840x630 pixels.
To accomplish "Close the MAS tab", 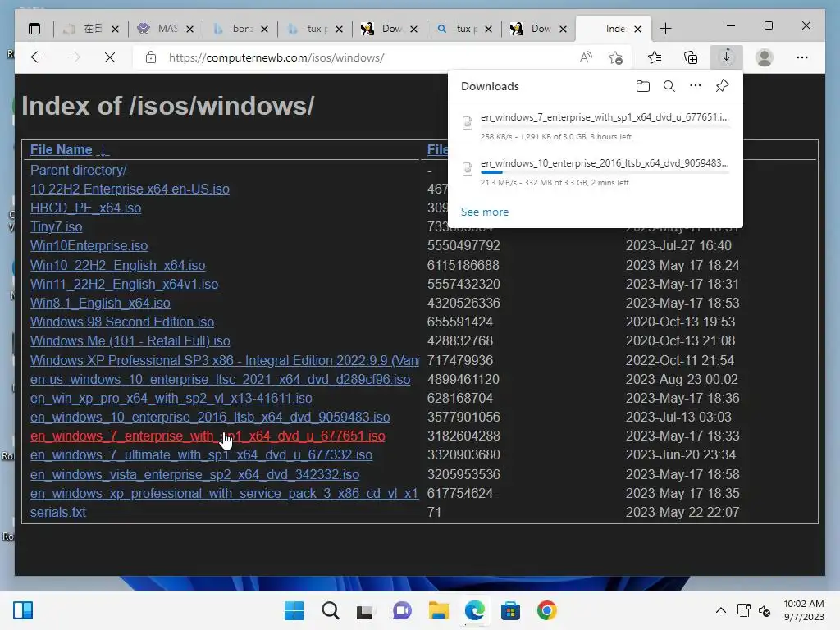I will tap(189, 29).
